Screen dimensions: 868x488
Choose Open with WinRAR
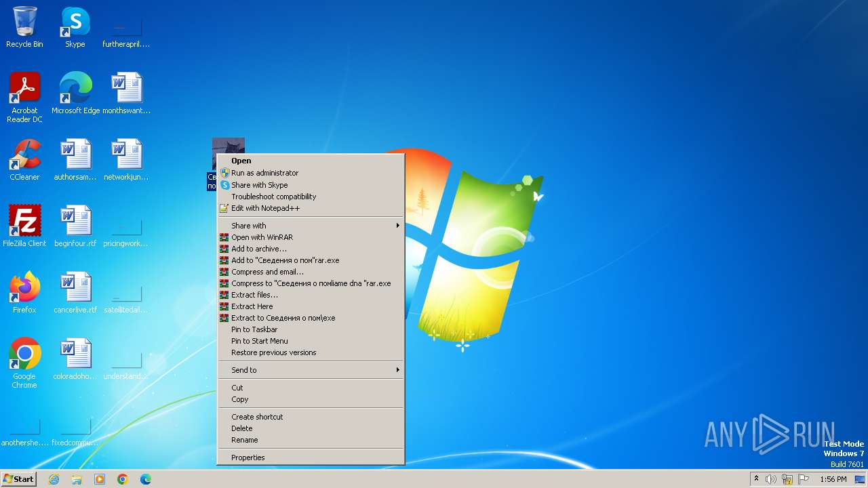click(311, 237)
